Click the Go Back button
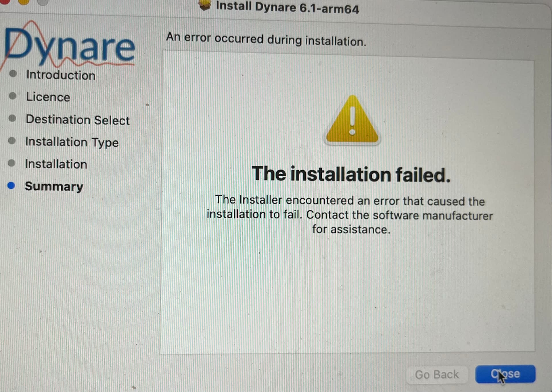Image resolution: width=552 pixels, height=392 pixels. click(x=437, y=374)
